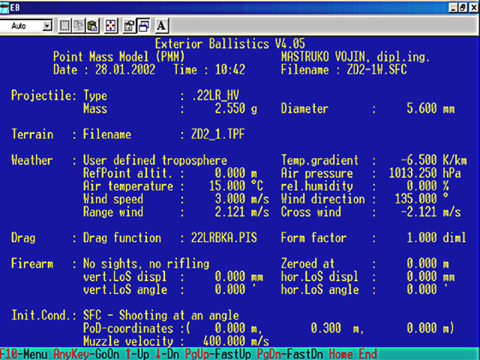Click the 'vert.LoS displ' label
Screen dimensions: 480x360
tap(125, 277)
